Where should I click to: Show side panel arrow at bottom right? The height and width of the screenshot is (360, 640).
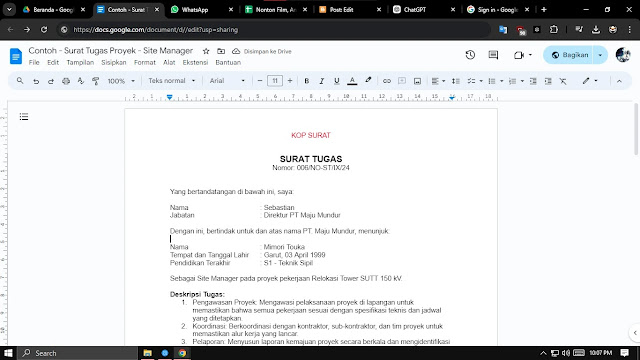635,333
